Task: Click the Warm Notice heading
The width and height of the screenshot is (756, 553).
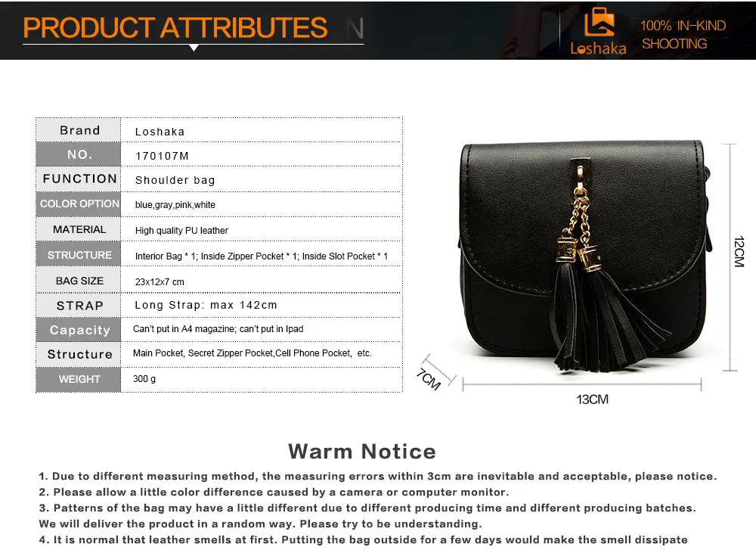Action: tap(362, 452)
